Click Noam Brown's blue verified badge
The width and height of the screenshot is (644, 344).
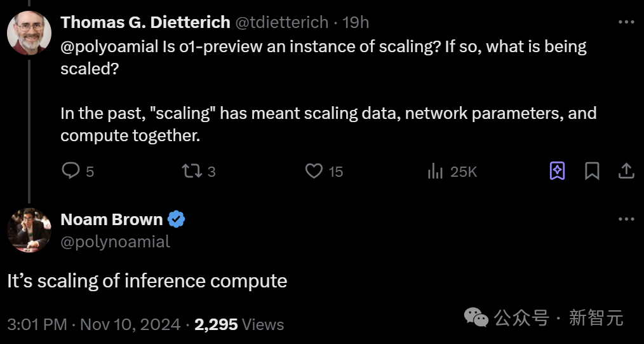click(176, 220)
